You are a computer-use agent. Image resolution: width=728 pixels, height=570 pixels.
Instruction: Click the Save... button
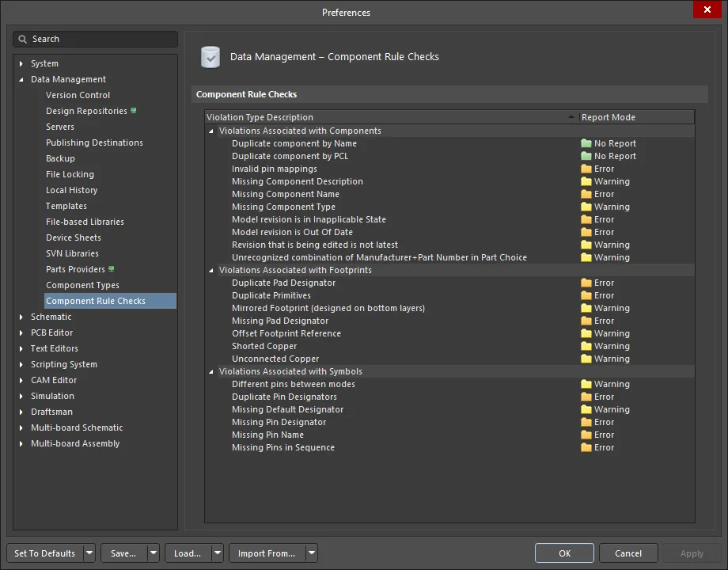point(123,553)
